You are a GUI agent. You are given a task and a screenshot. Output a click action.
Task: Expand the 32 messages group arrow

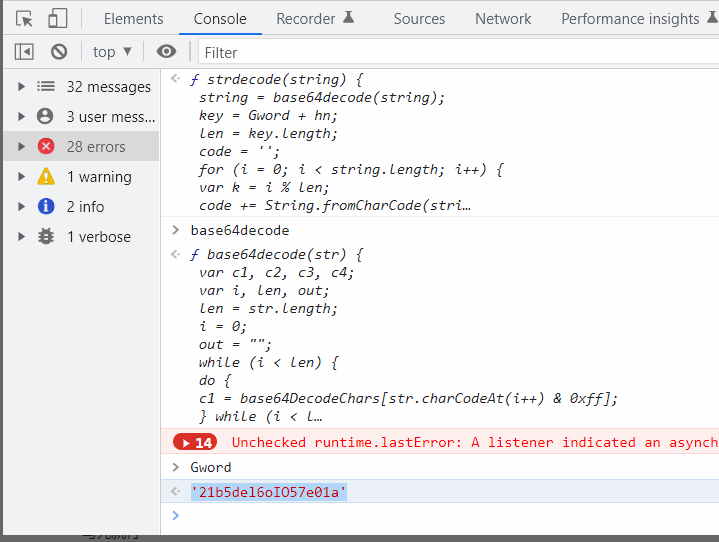coord(21,87)
